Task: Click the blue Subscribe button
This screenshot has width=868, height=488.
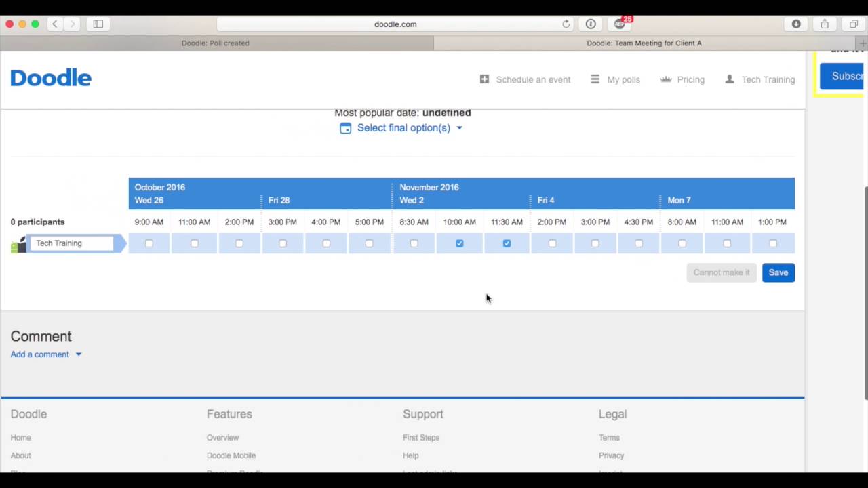Action: tap(842, 76)
